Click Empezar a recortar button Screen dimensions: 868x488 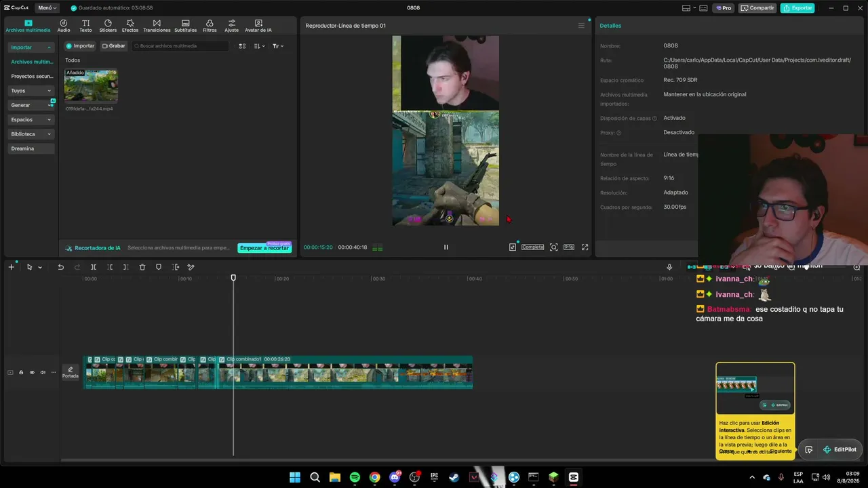point(264,248)
